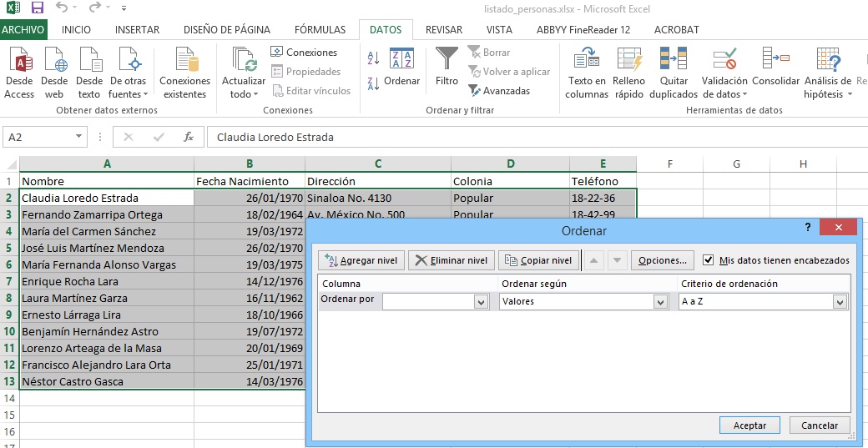Click the Opciones button in the dialog
868x448 pixels.
[662, 260]
